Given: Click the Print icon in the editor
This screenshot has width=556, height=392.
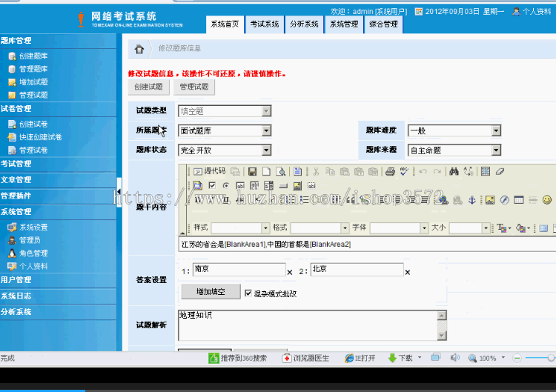Looking at the screenshot, I should point(390,172).
